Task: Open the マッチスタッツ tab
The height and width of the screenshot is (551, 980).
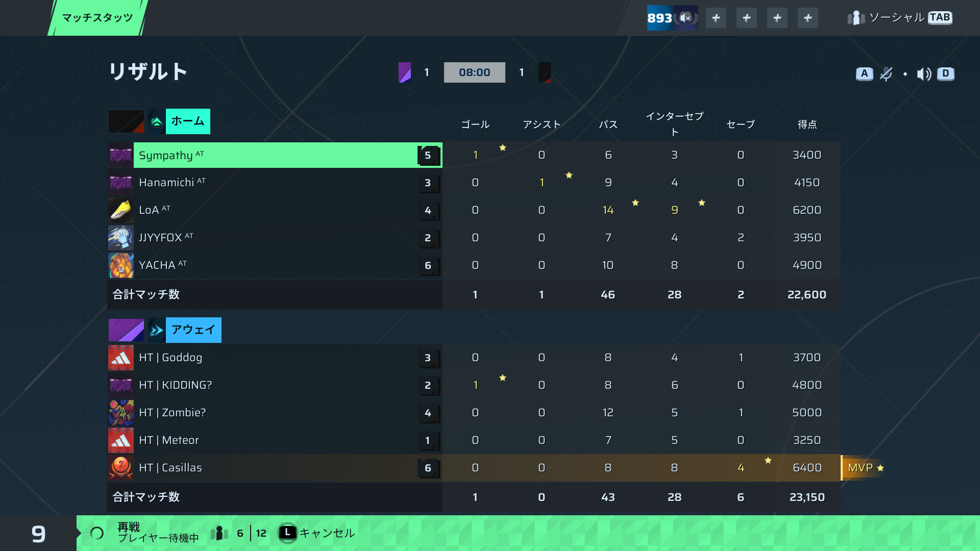Action: tap(97, 18)
